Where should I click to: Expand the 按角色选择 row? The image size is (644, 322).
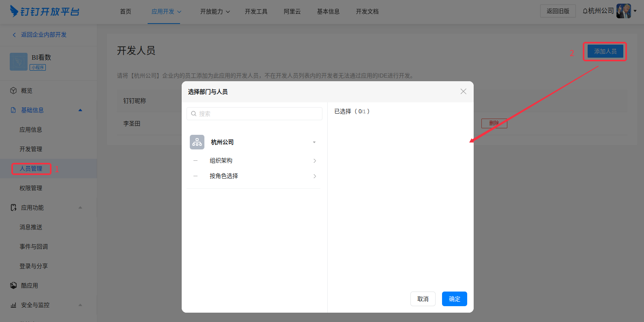[x=315, y=176]
